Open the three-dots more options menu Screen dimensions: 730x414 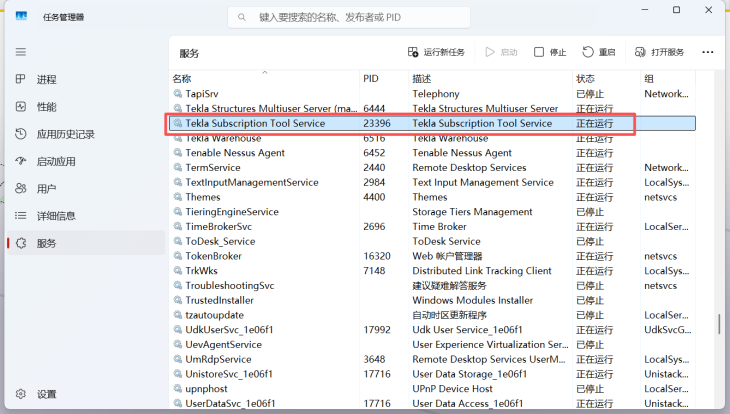(x=708, y=52)
